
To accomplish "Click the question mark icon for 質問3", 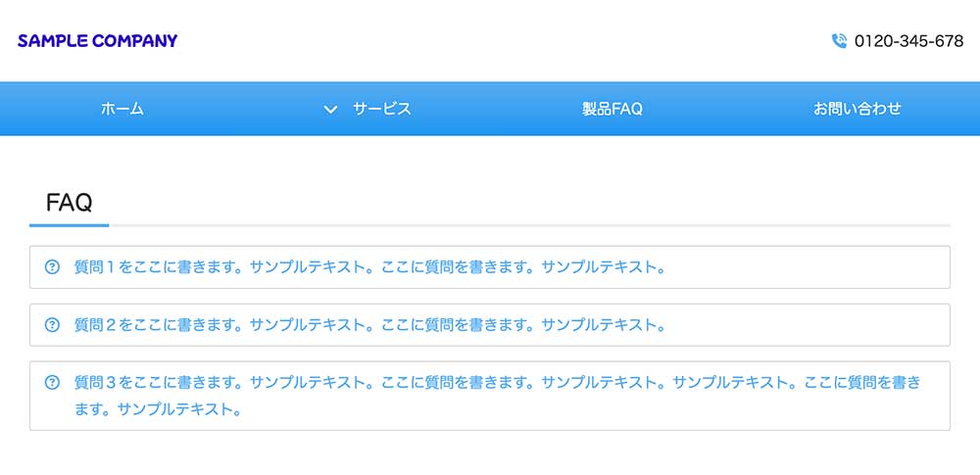I will pos(53,382).
